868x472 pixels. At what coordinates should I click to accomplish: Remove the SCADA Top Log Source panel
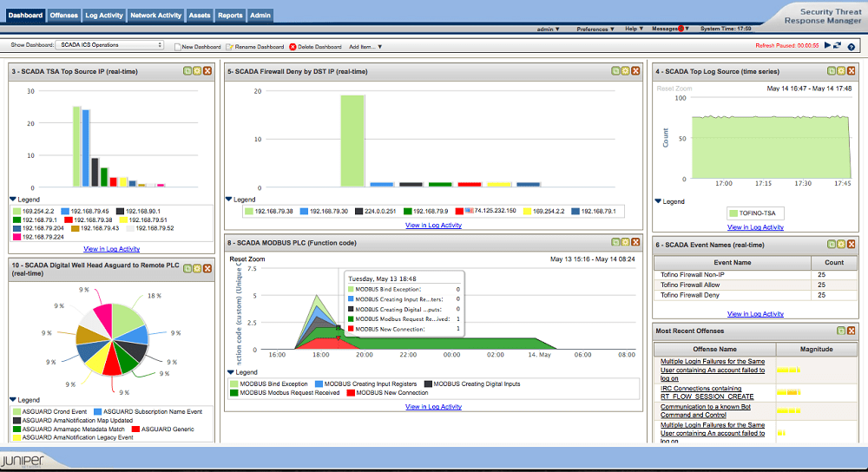click(x=852, y=71)
